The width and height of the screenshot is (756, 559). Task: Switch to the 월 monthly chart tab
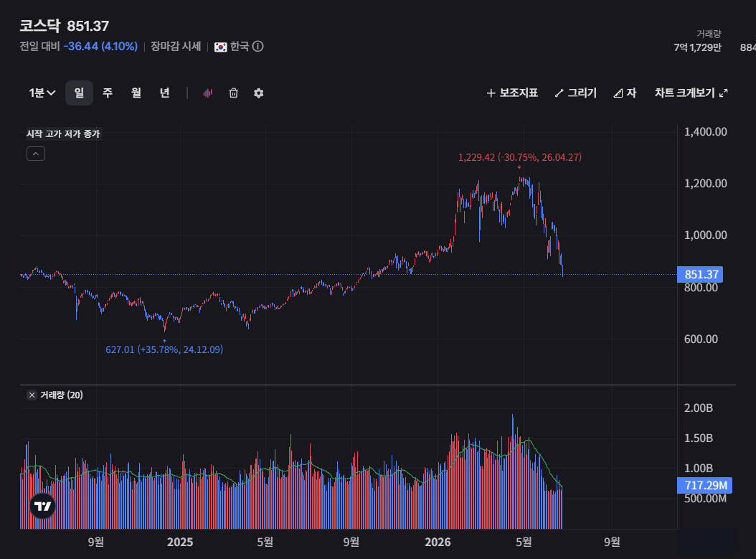136,93
